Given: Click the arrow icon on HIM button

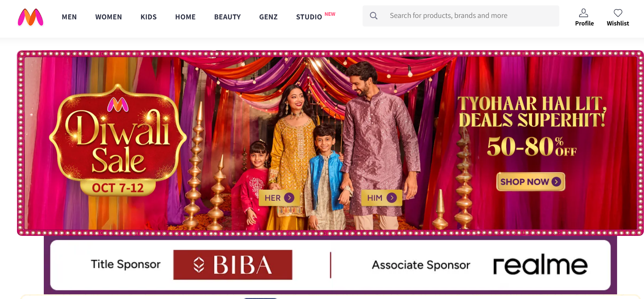Looking at the screenshot, I should [392, 198].
